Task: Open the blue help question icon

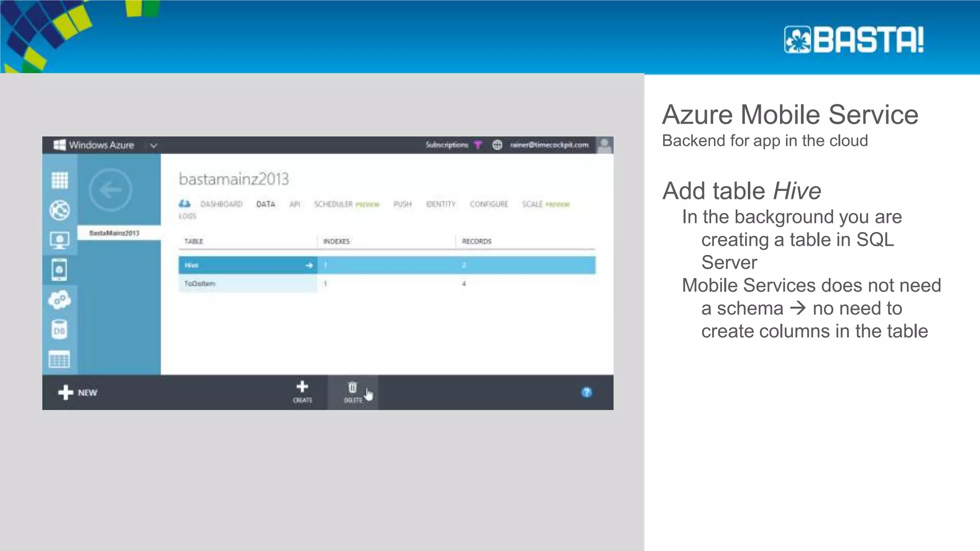Action: point(587,393)
